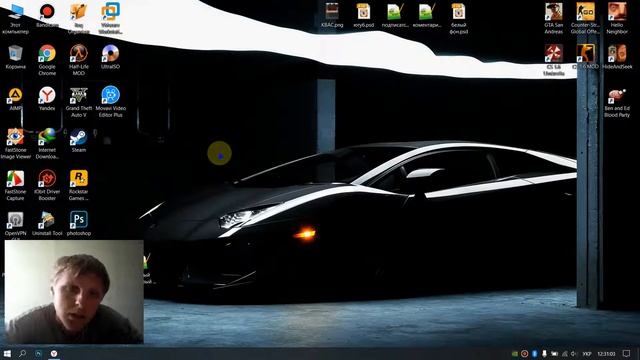Open the Uninstall Tool shortcut

click(47, 224)
